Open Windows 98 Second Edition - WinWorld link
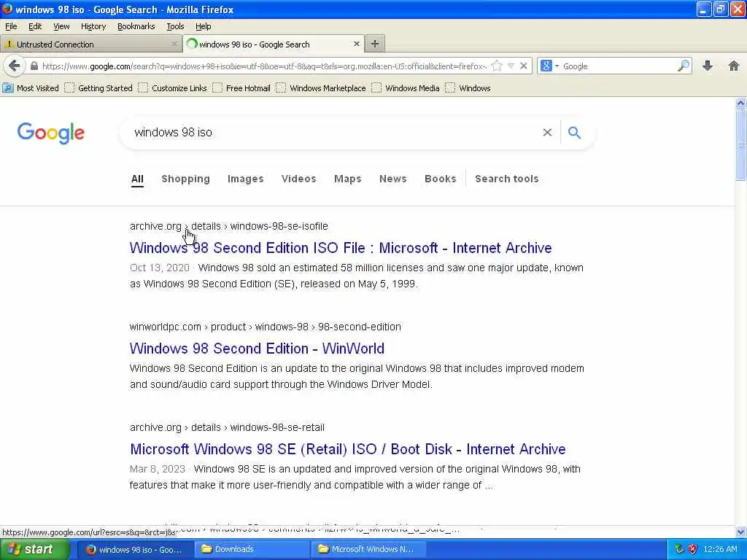 click(x=257, y=348)
